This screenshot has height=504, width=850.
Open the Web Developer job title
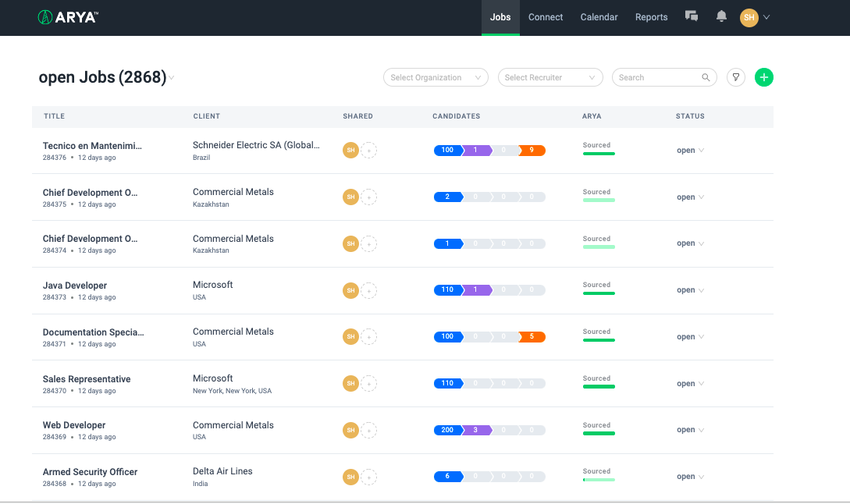click(74, 425)
